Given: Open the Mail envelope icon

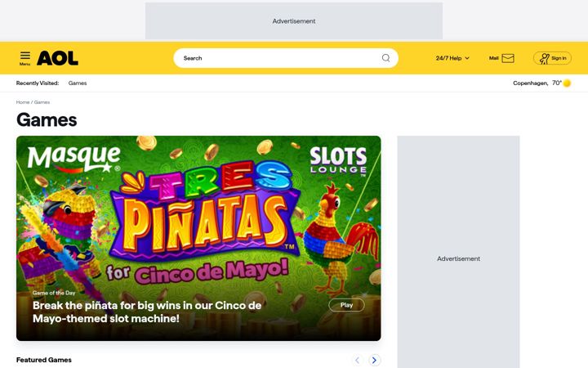Looking at the screenshot, I should (508, 58).
